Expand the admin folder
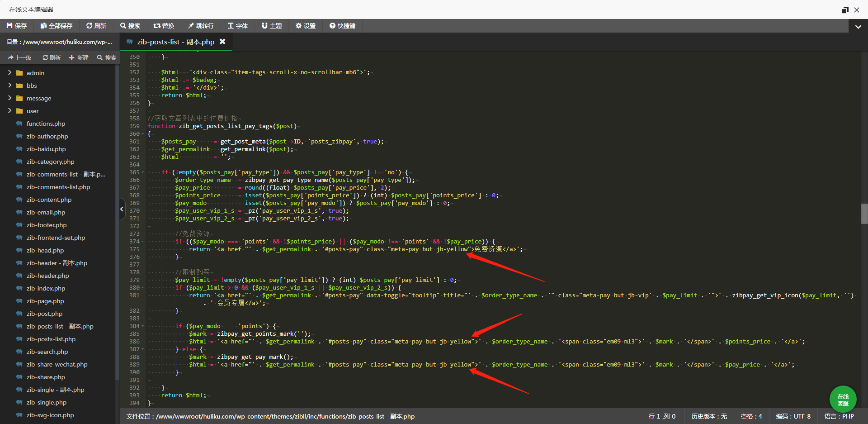868x424 pixels. (x=9, y=73)
